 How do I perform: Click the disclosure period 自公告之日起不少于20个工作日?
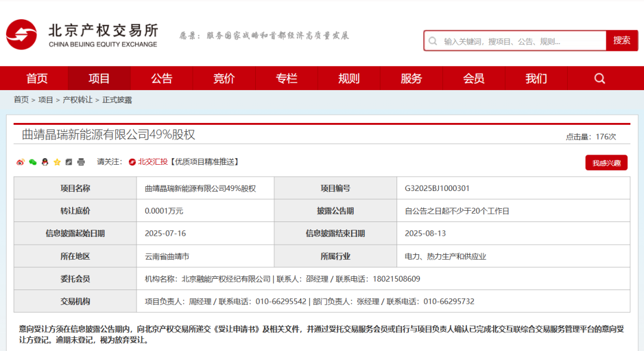pos(457,211)
